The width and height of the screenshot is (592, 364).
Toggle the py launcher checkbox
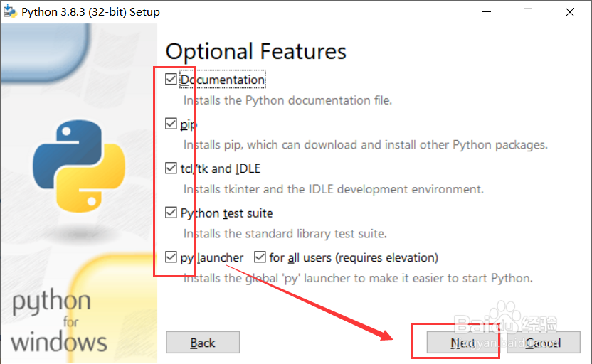(x=171, y=257)
